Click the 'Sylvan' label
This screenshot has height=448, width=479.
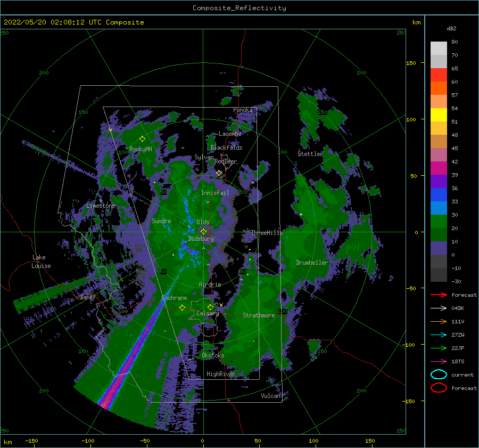(x=204, y=157)
